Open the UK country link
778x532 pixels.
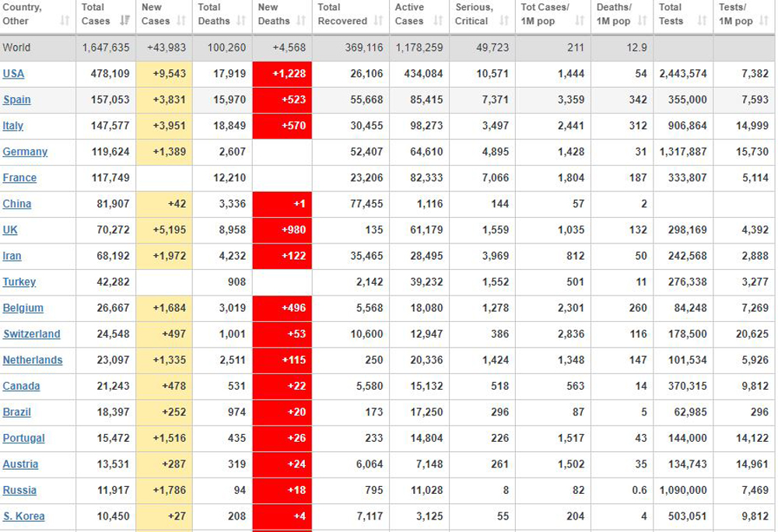pos(10,230)
